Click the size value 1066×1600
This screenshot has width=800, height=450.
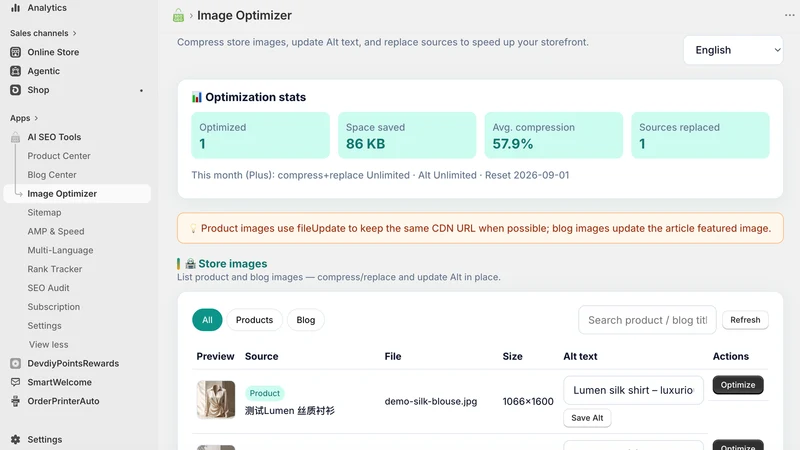[528, 401]
